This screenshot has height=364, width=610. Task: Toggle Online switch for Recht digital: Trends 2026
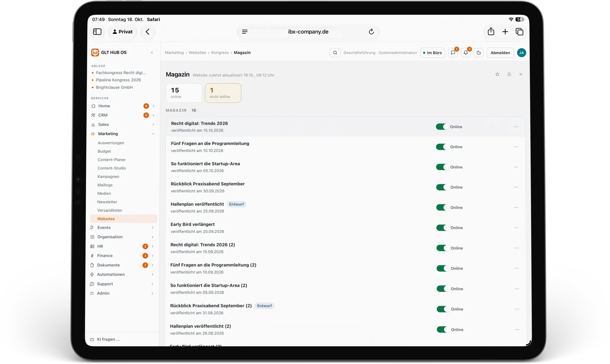click(x=442, y=127)
